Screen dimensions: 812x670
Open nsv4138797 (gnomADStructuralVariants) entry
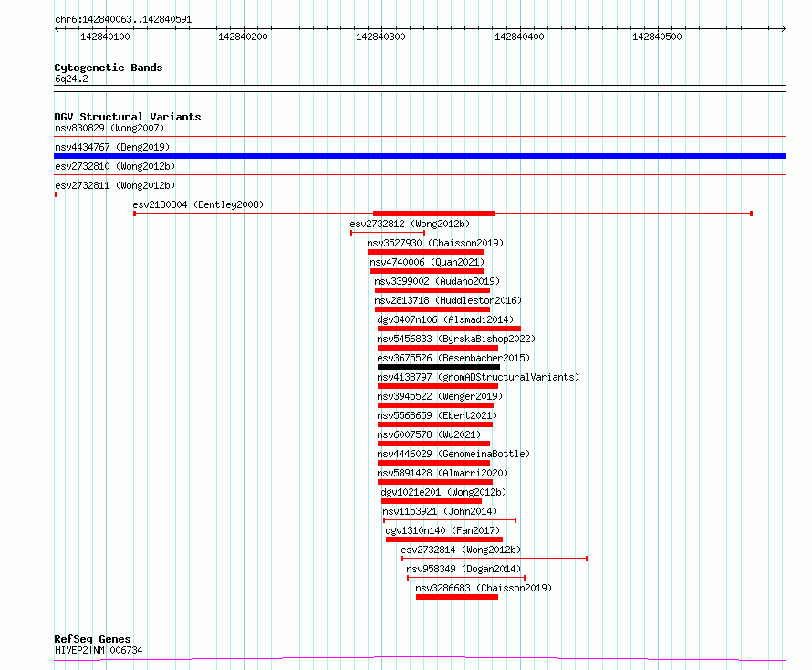[438, 386]
